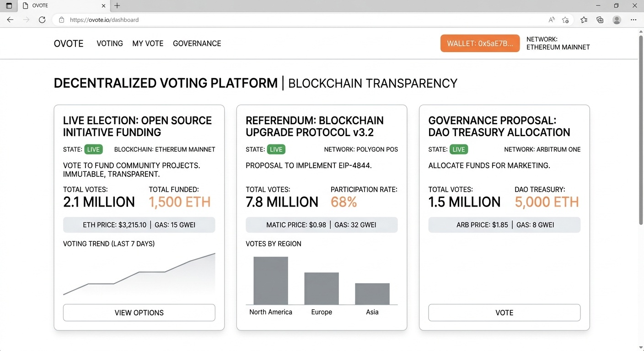Click VIEW OPTIONS on the election card
The width and height of the screenshot is (644, 351).
tap(139, 313)
